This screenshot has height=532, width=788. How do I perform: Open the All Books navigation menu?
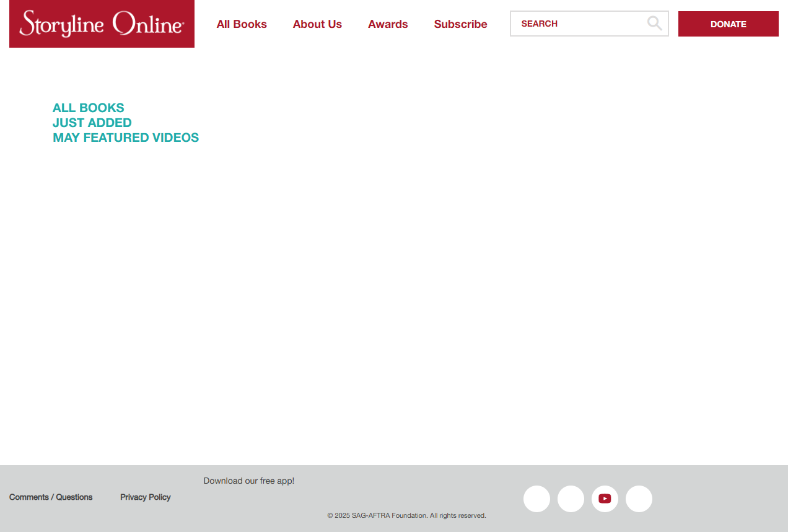pyautogui.click(x=242, y=24)
